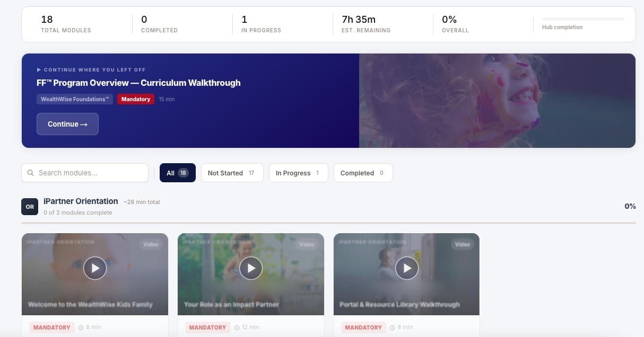This screenshot has width=644, height=337.
Task: Click the 1 In Progress stat
Action: click(261, 24)
